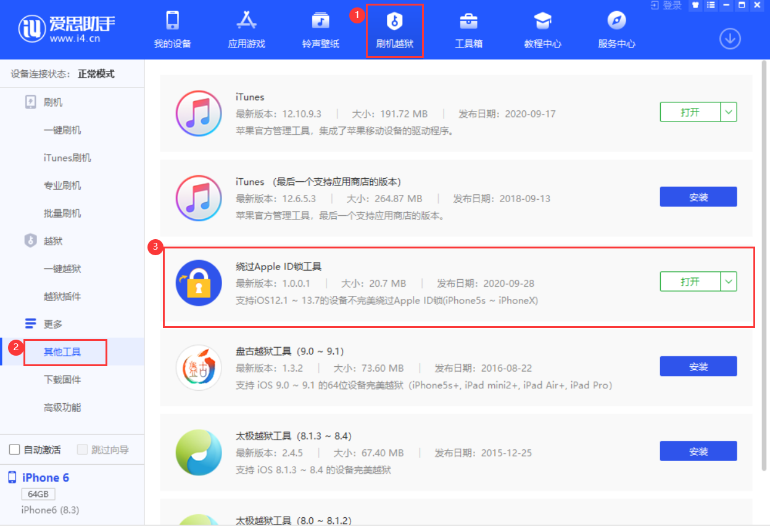Click the www.i4.cn website text
The image size is (770, 532).
(75, 38)
